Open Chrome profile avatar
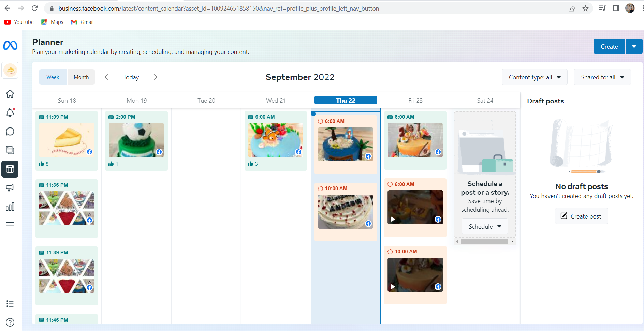 click(630, 8)
